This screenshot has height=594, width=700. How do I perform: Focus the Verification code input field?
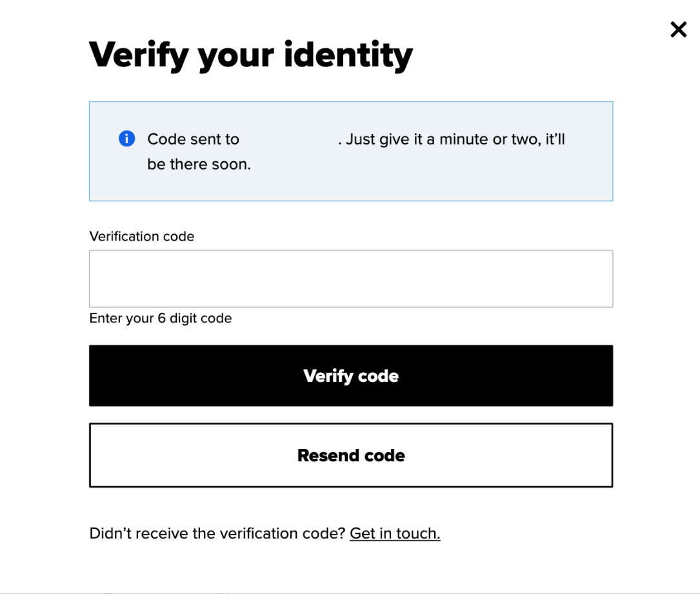351,279
